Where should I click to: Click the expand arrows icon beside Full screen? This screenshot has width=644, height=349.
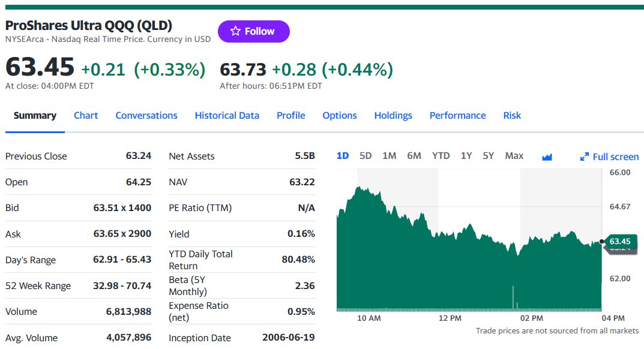tap(585, 157)
